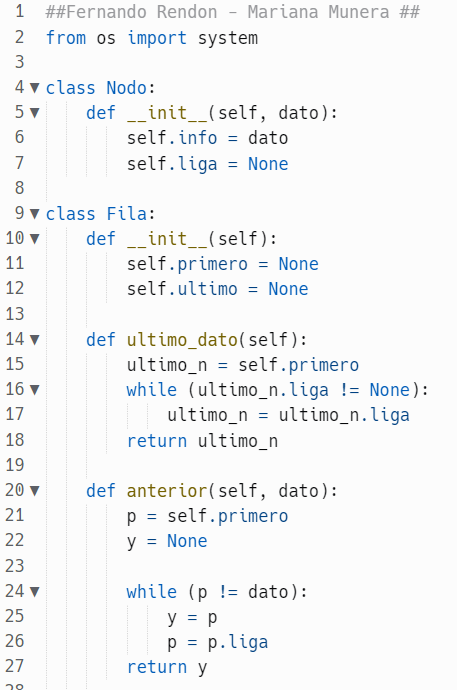
Task: Collapse while loop at line 24
Action: click(35, 591)
